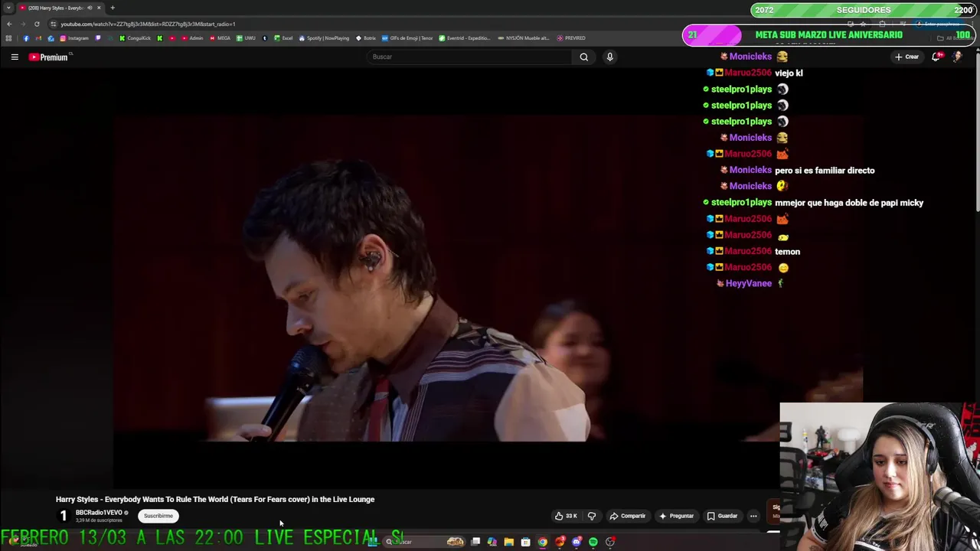Mute the Harry Styles tab audio
Viewport: 980px width, 551px height.
[x=90, y=8]
